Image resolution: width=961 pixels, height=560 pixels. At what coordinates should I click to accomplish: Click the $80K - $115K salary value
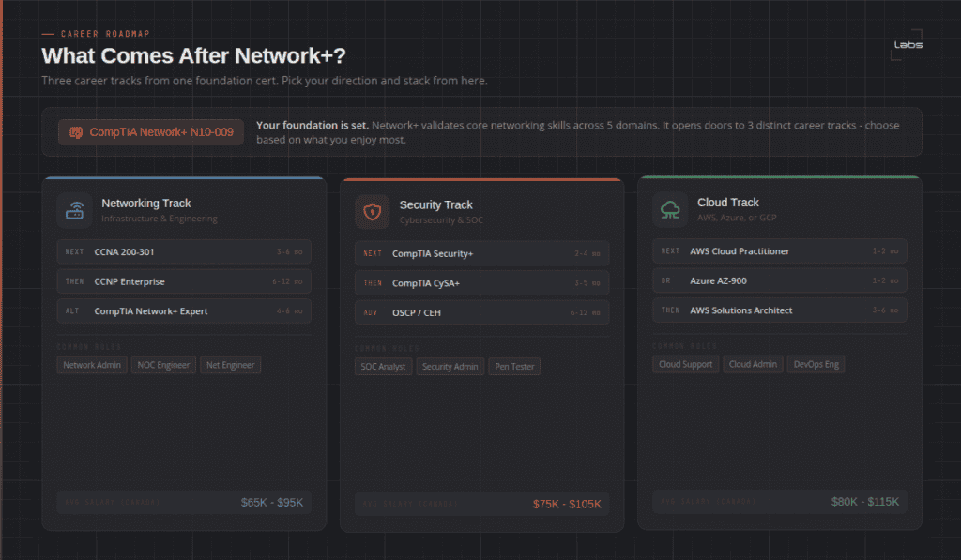click(x=864, y=502)
